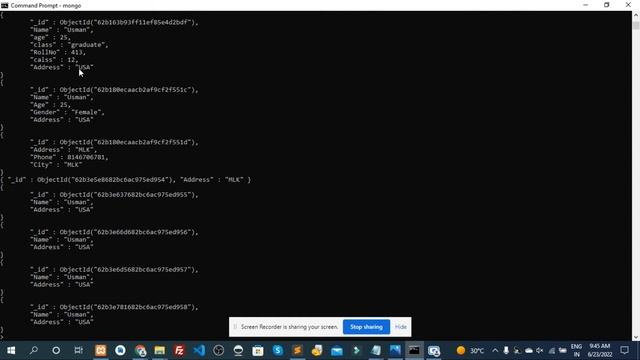Viewport: 640px width, 360px height.
Task: Click ObjectId("62b180ecaacb2af9cf2f551d") text
Action: [127, 142]
